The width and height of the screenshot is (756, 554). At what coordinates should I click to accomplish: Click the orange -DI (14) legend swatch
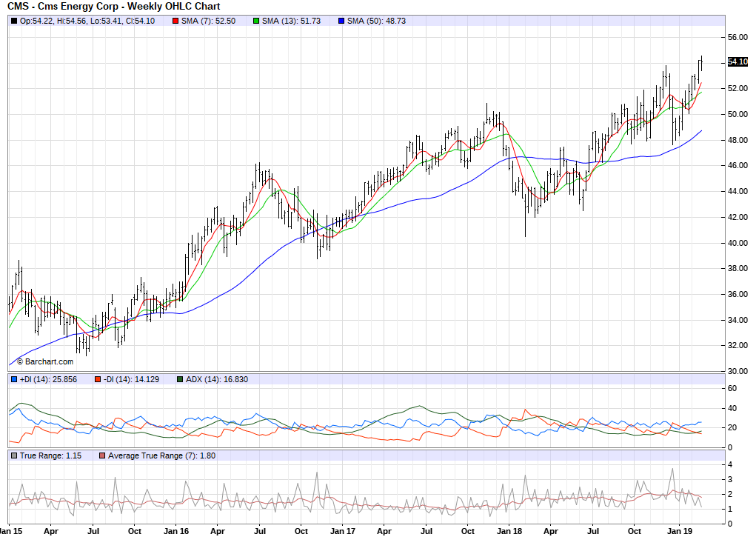[x=96, y=379]
